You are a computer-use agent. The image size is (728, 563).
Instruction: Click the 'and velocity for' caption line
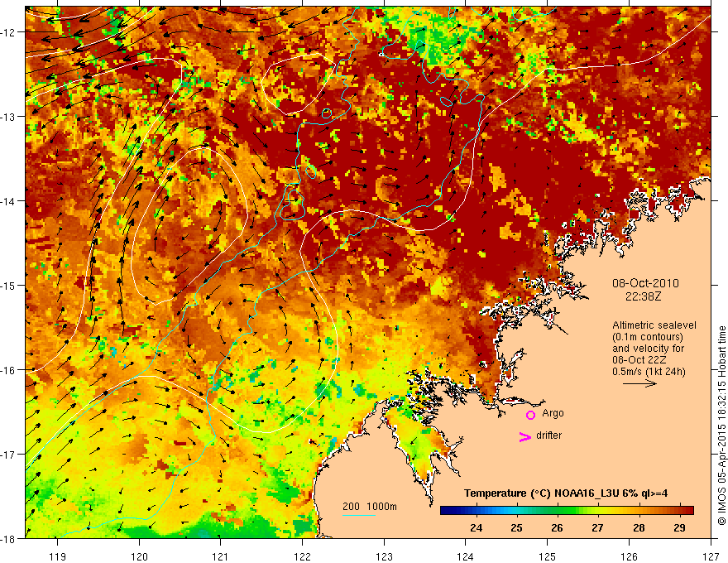click(x=648, y=348)
